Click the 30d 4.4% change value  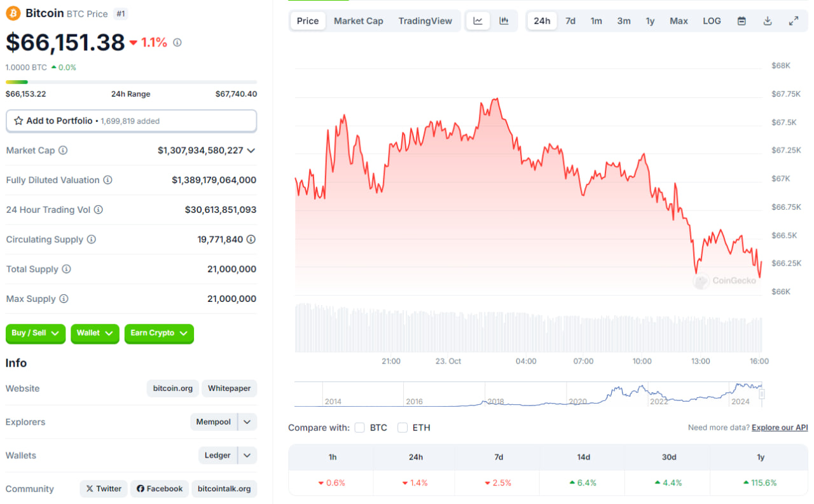click(668, 483)
